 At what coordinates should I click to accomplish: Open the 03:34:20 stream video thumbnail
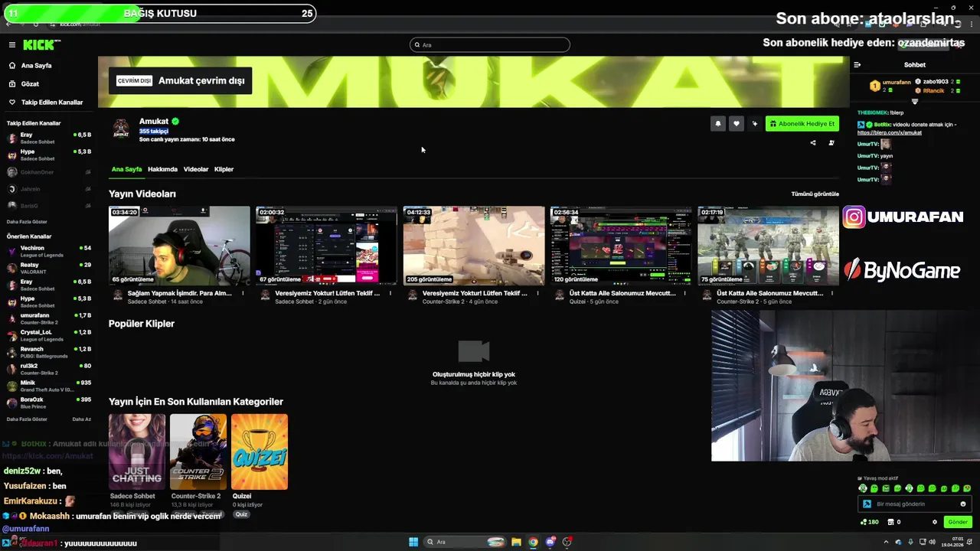click(179, 246)
